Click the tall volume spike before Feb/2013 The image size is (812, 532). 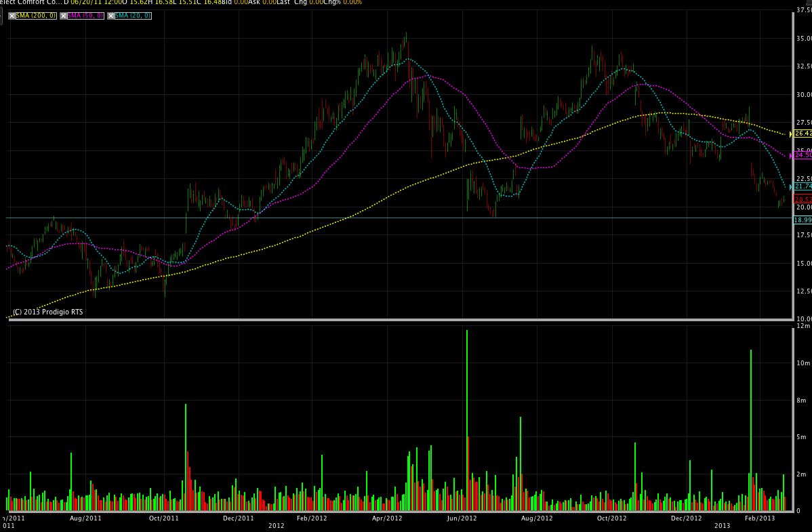tap(751, 430)
